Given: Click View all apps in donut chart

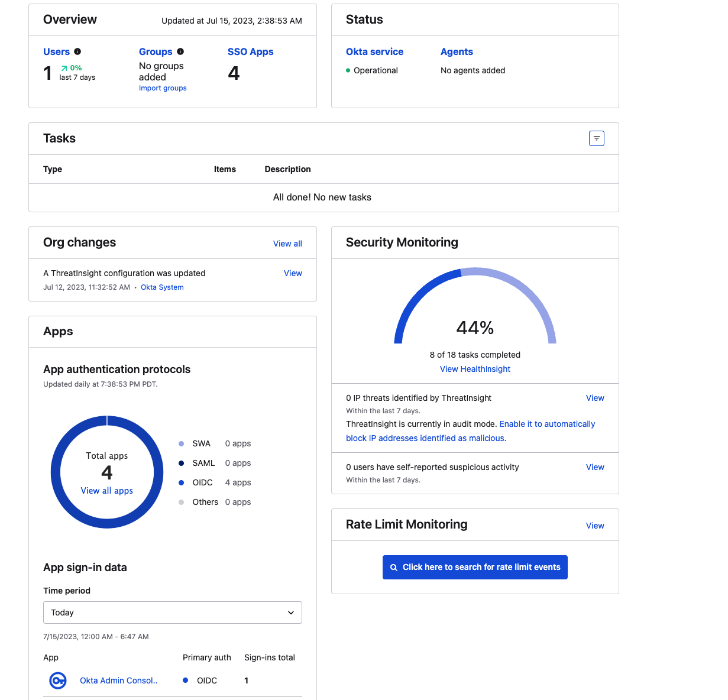Looking at the screenshot, I should [x=107, y=491].
